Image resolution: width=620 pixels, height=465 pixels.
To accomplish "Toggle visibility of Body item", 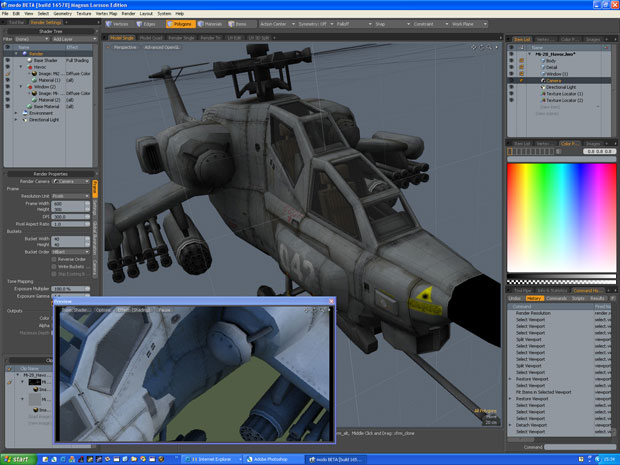I will point(511,60).
